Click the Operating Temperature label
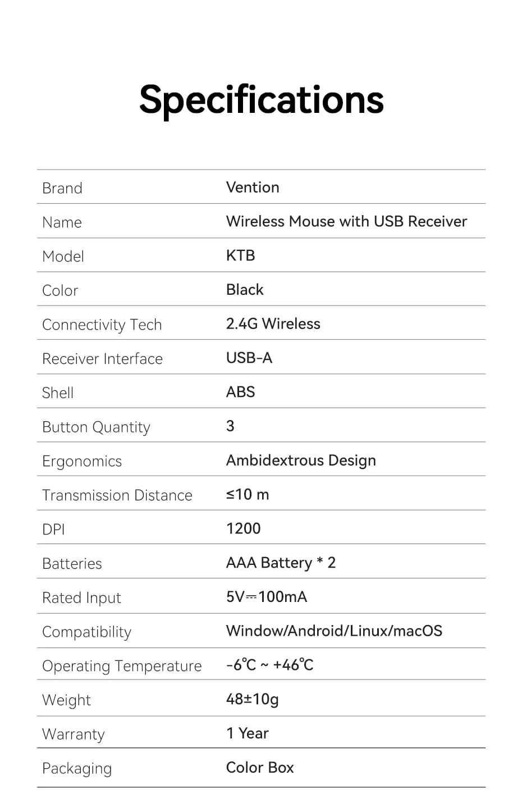522x812 pixels. [x=122, y=666]
